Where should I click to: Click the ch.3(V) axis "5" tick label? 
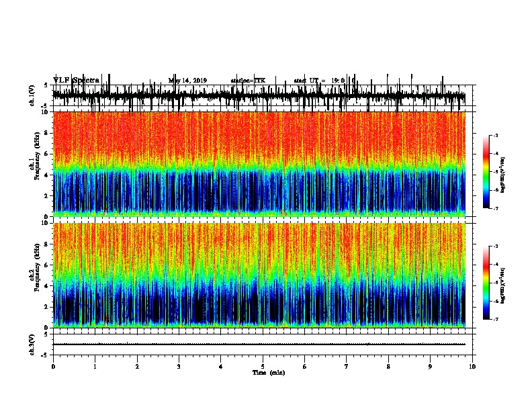[47, 334]
